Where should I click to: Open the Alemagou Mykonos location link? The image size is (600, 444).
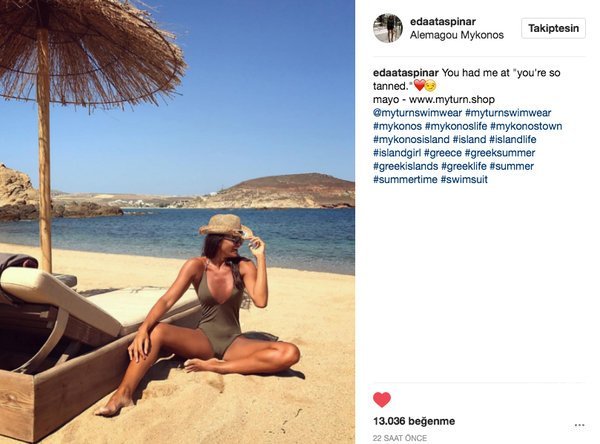[x=457, y=35]
